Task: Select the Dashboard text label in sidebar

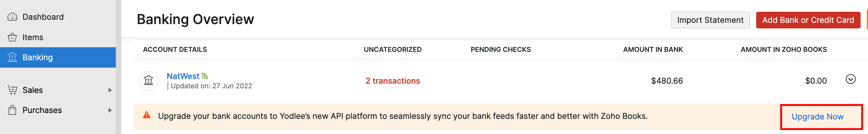Action: (43, 17)
